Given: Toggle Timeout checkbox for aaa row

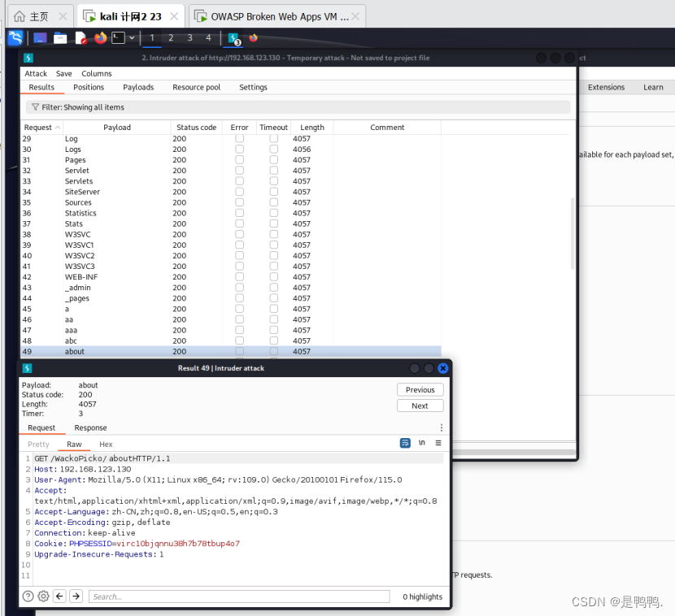Looking at the screenshot, I should [x=274, y=330].
